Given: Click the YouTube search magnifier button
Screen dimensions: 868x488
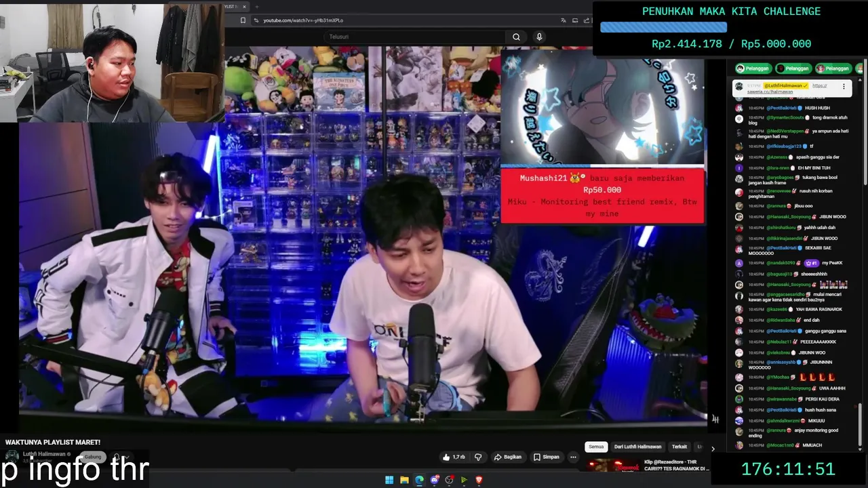Looking at the screenshot, I should pos(516,37).
